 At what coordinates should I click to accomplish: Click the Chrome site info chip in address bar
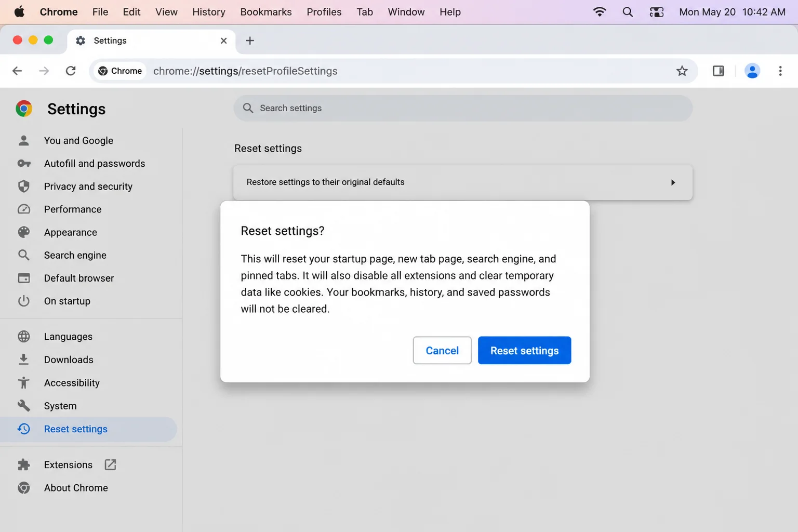pyautogui.click(x=120, y=71)
